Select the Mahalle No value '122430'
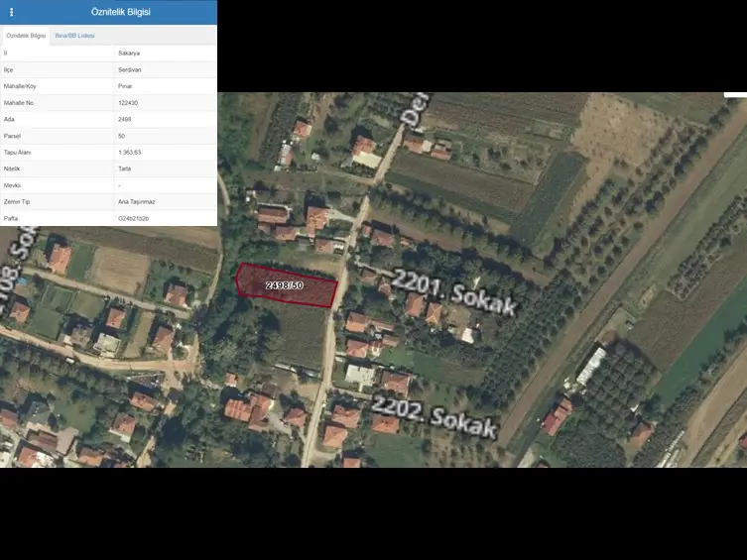 (x=128, y=103)
